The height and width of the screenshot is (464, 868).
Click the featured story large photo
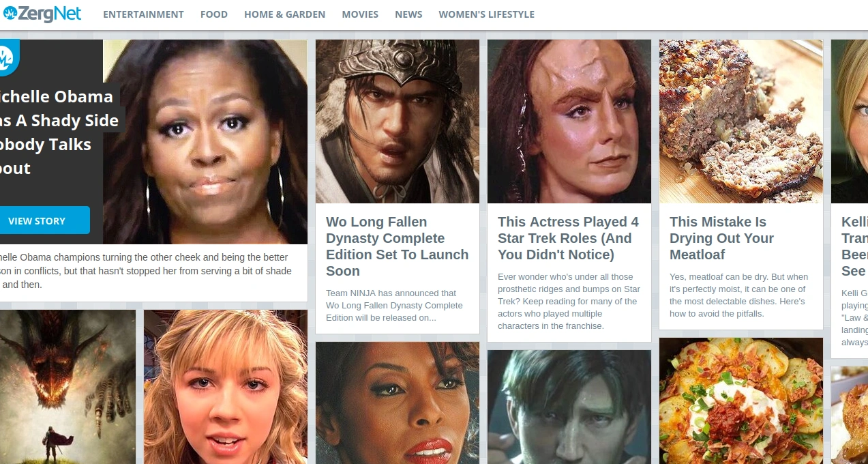point(205,141)
